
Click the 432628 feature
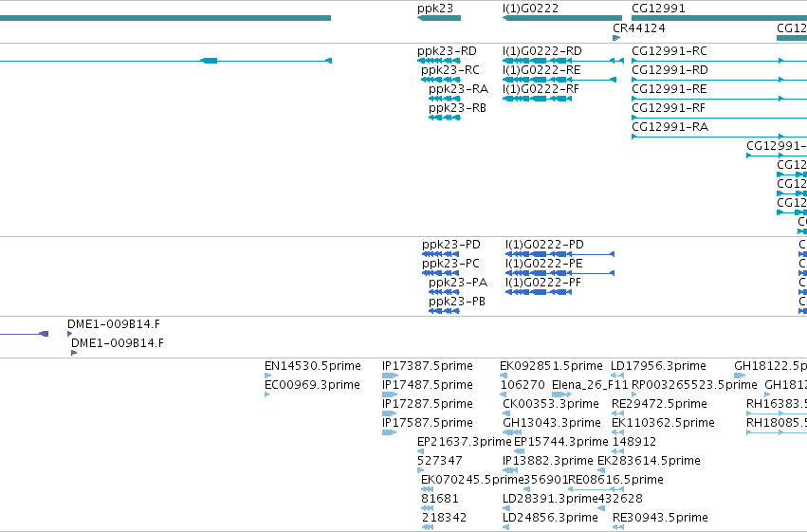(x=620, y=499)
